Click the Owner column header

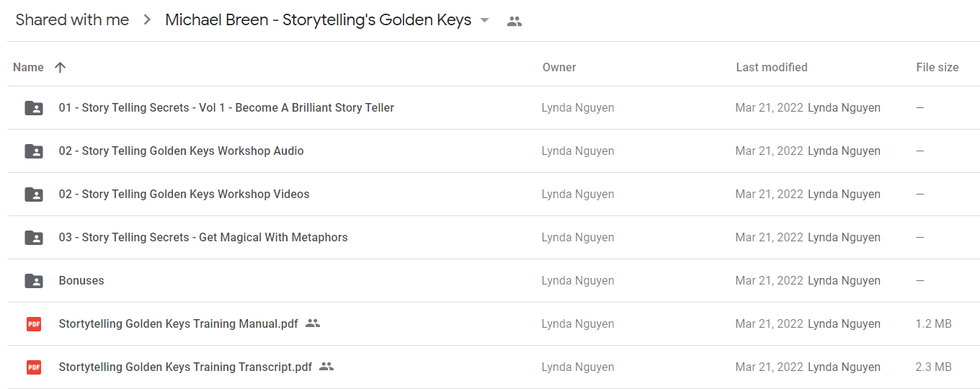559,67
